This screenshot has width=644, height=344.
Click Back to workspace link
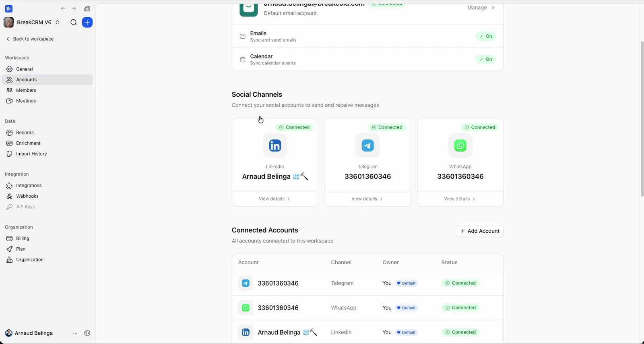click(30, 39)
